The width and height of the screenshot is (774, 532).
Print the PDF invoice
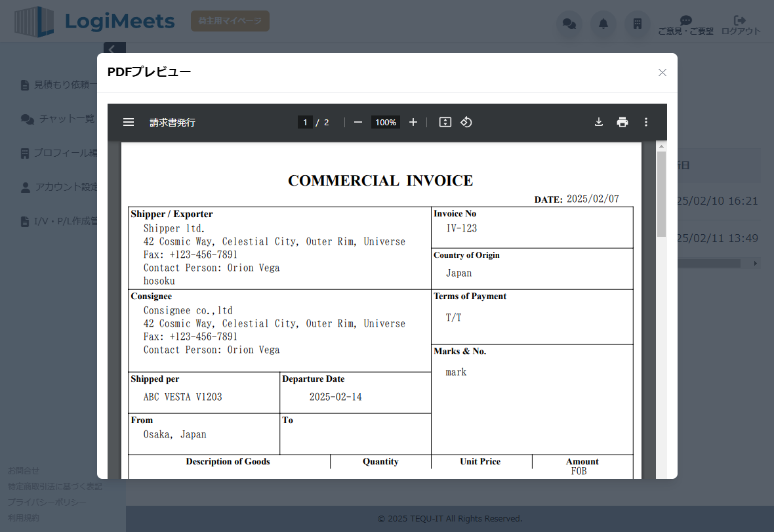[x=622, y=122]
